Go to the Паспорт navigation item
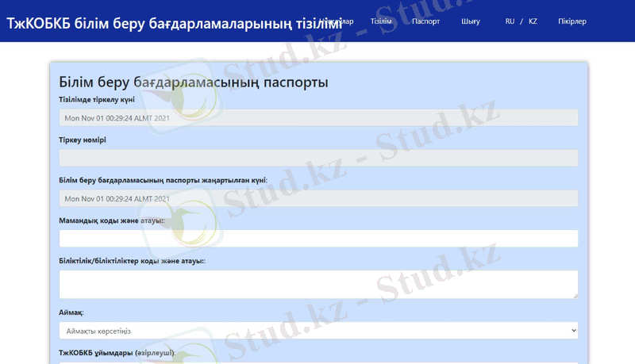This screenshot has height=364, width=635. coord(425,21)
